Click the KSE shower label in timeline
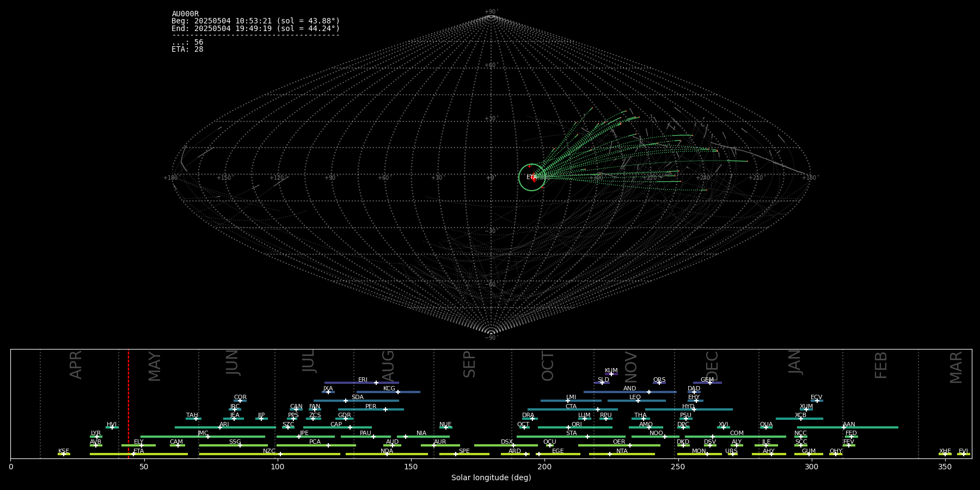The width and height of the screenshot is (980, 490). coord(64,451)
